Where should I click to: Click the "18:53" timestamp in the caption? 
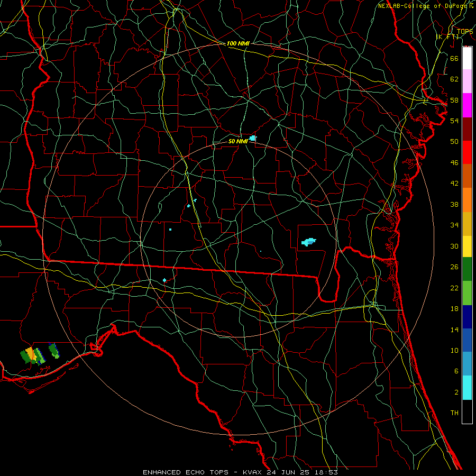point(326,472)
